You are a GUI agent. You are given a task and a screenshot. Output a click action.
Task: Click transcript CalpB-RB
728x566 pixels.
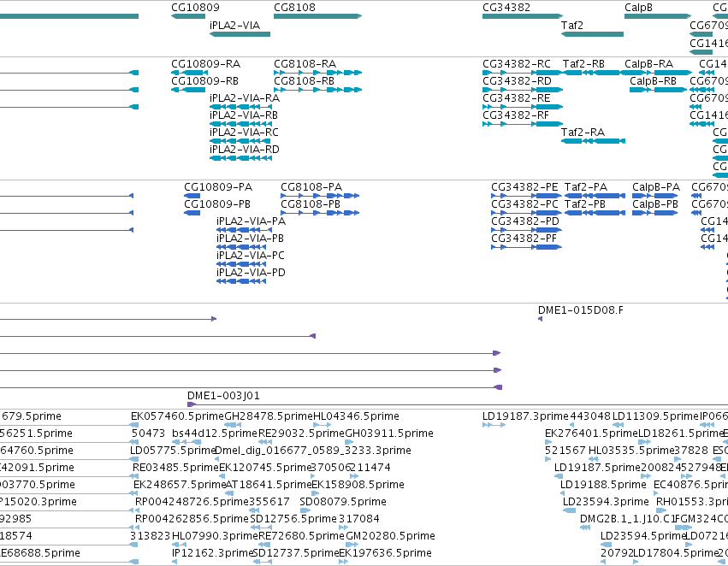653,80
